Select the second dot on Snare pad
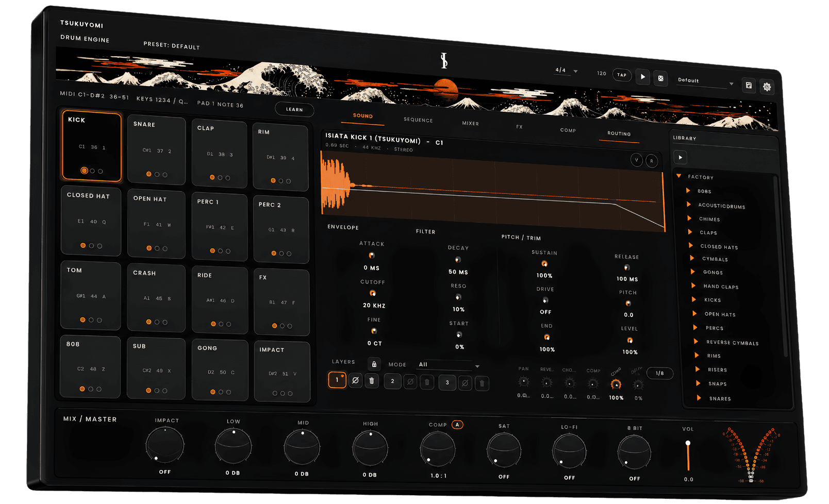 click(x=157, y=175)
